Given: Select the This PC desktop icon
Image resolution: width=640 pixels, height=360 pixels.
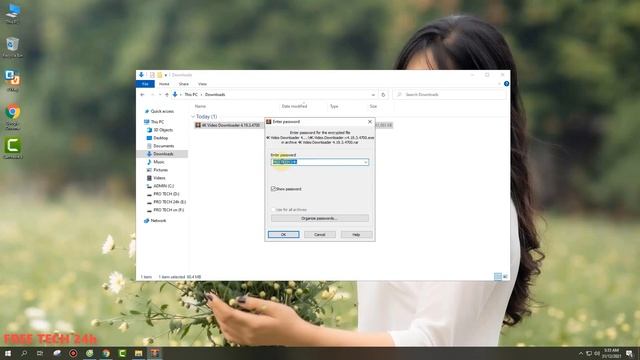Looking at the screenshot, I should click(13, 13).
